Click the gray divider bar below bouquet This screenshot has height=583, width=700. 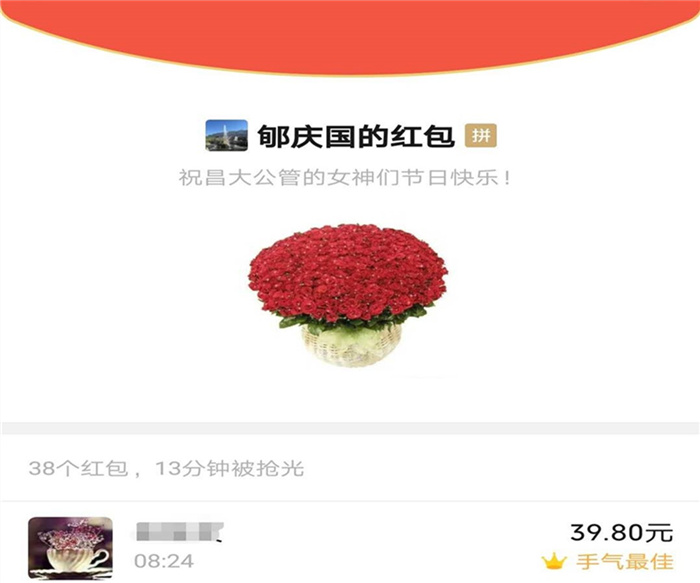[x=350, y=428]
